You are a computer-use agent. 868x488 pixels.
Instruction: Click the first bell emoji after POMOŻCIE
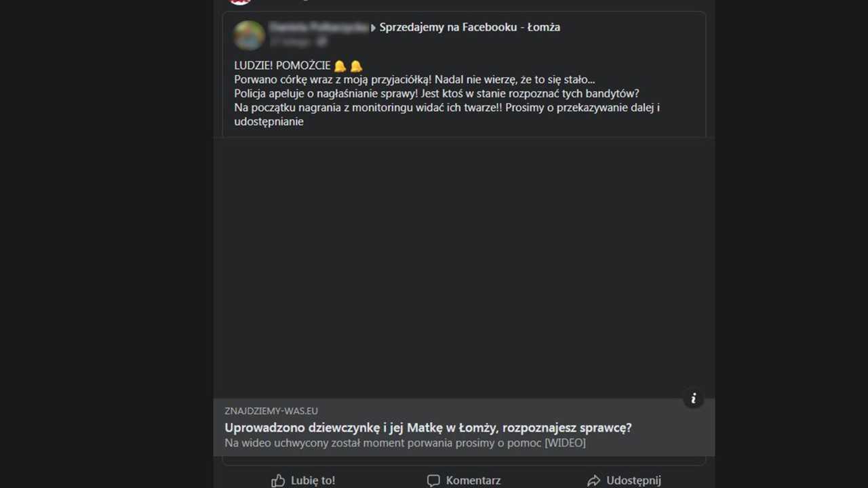(x=340, y=66)
